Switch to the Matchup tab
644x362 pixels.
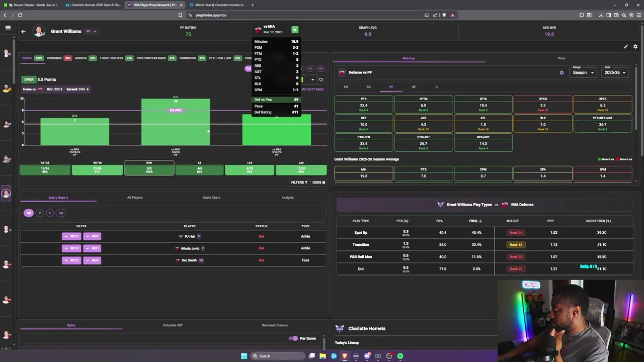409,58
